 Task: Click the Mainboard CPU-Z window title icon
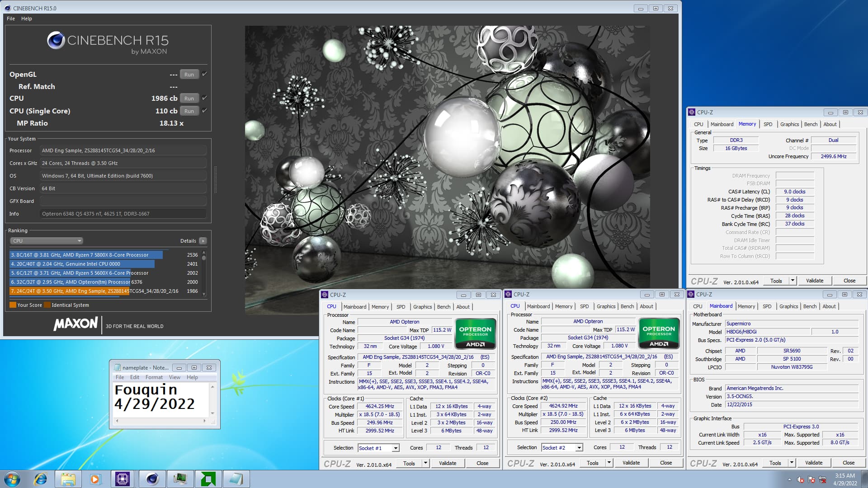click(691, 294)
